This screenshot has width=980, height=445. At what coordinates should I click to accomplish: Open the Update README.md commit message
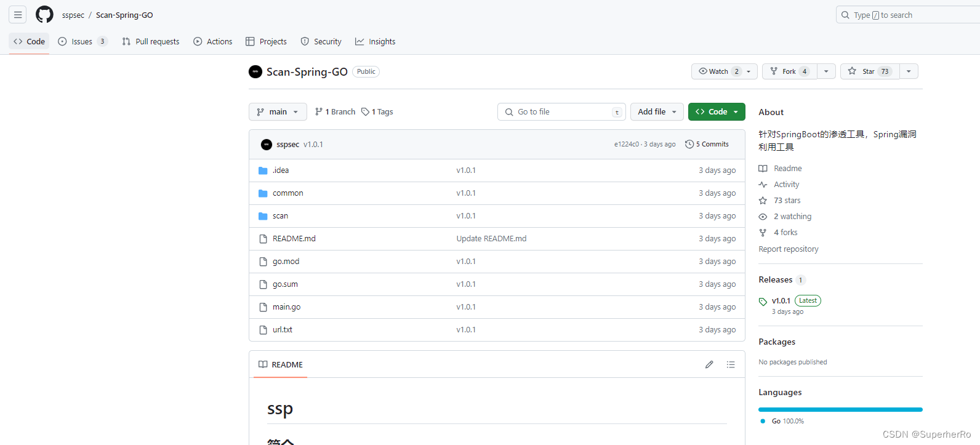click(491, 239)
